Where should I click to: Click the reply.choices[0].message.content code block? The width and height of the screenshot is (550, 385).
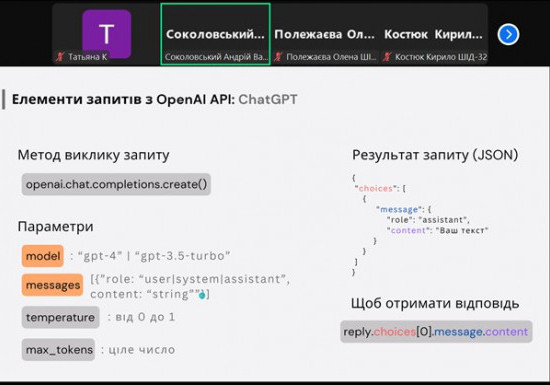[x=436, y=331]
